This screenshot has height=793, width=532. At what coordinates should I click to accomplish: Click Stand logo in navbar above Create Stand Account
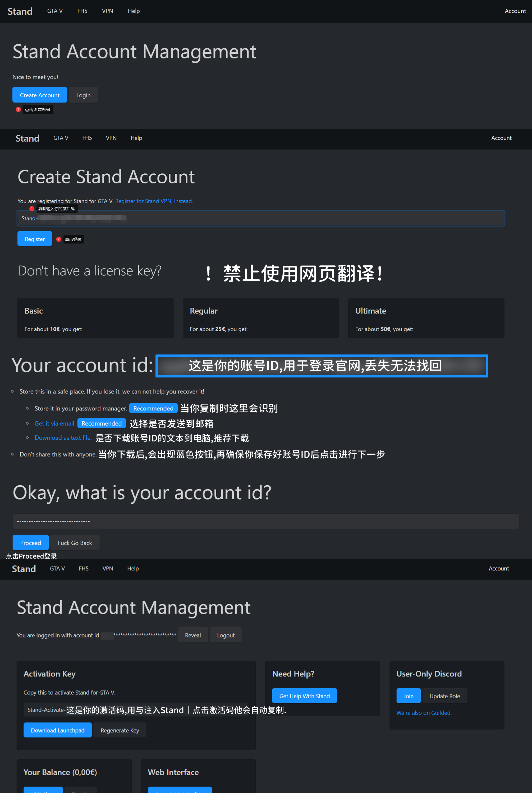coord(27,138)
